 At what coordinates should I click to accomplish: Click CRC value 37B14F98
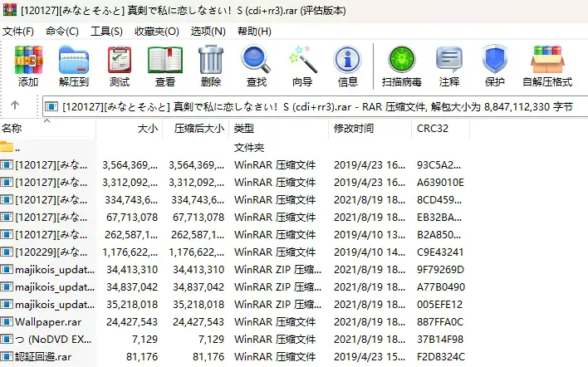click(x=440, y=340)
